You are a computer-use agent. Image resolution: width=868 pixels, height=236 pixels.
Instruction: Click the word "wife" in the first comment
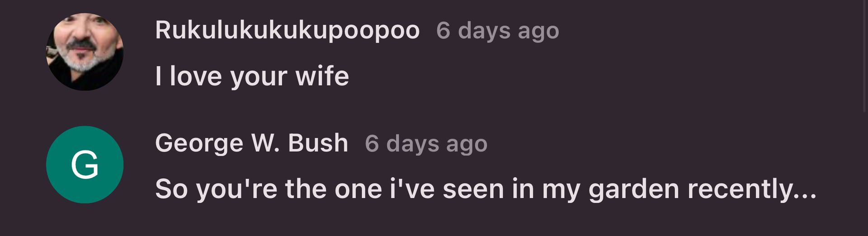(322, 76)
